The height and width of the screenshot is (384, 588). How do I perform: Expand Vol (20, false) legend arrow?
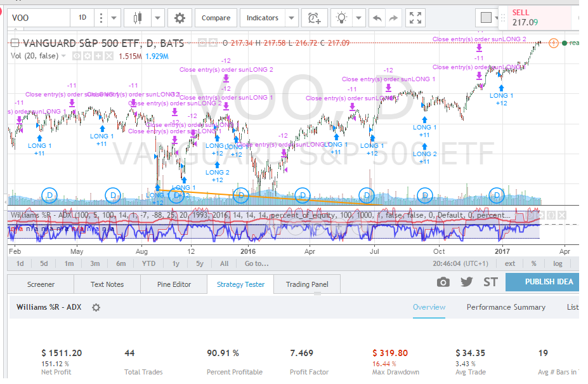64,56
